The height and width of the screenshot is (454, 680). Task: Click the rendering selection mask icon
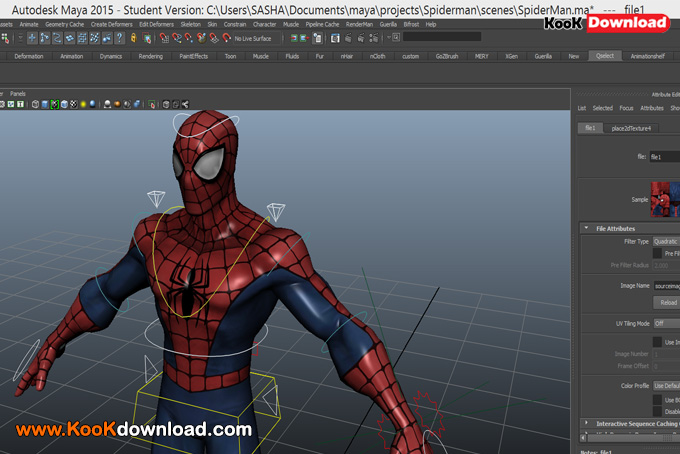(107, 39)
